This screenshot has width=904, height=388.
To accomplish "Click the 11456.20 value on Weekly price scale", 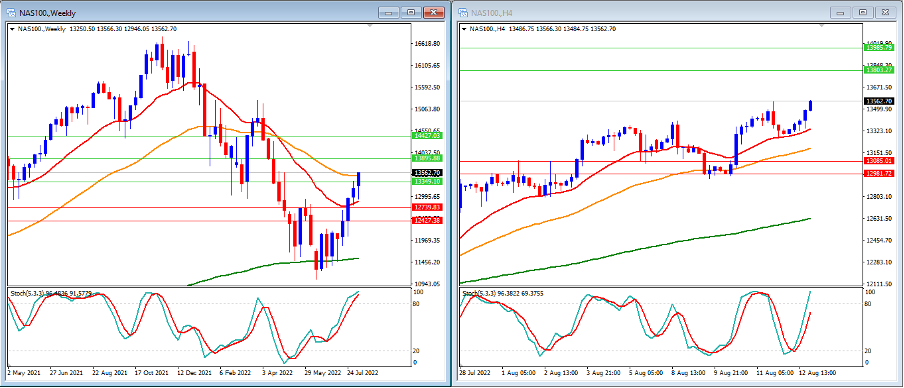I will pos(427,262).
